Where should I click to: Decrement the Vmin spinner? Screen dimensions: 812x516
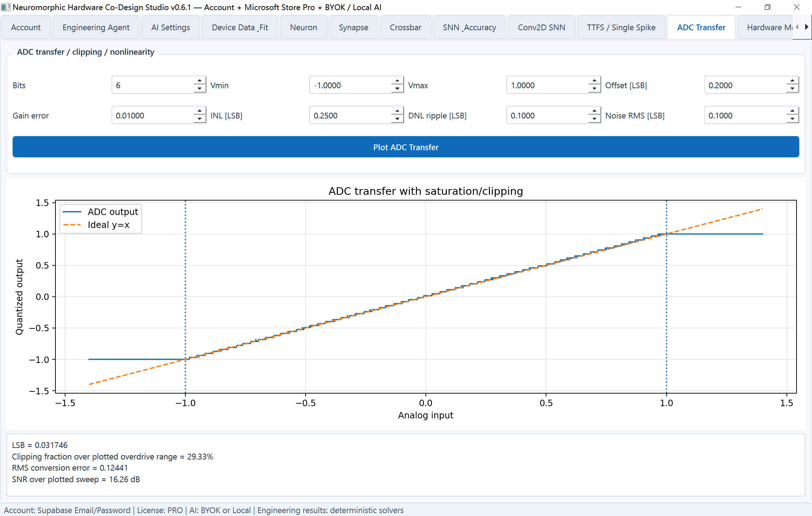coord(397,89)
